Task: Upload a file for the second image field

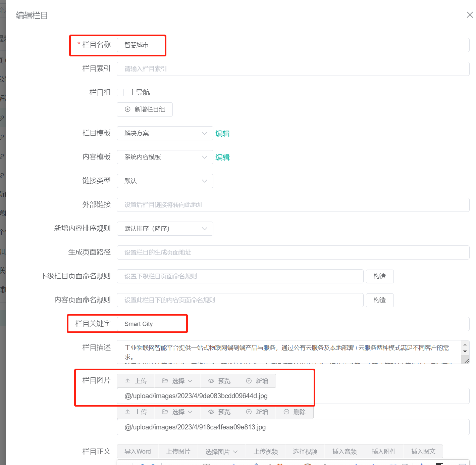Action: [x=135, y=412]
